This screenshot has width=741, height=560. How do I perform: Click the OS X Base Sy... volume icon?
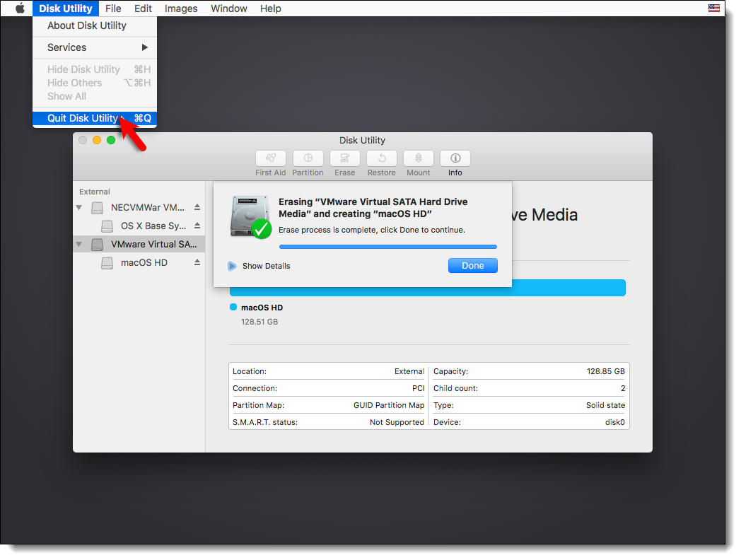[107, 226]
